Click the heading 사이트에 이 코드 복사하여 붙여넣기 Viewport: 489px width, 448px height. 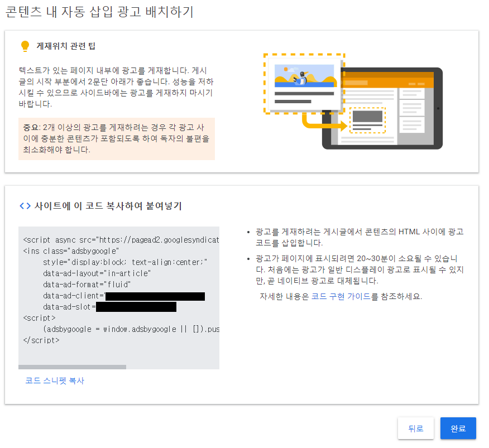[108, 206]
